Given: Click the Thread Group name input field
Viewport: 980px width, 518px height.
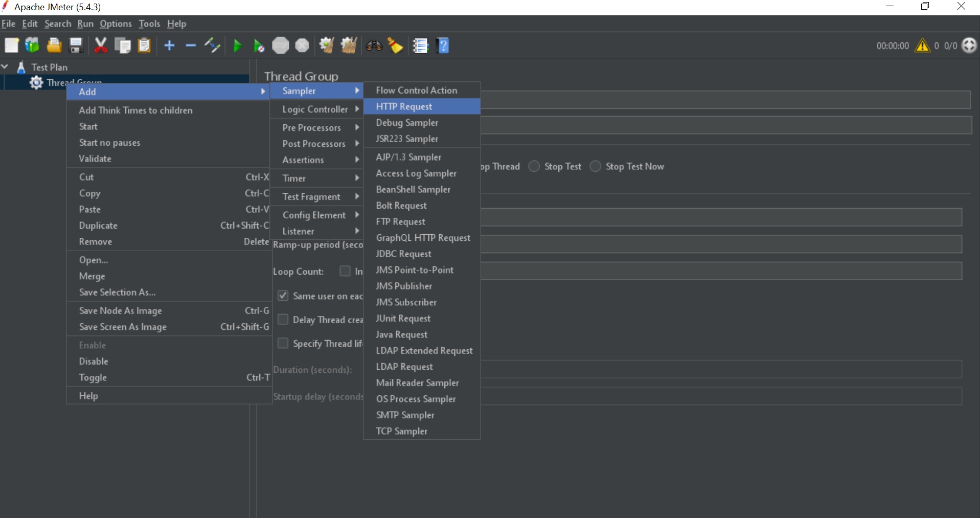Looking at the screenshot, I should point(725,100).
